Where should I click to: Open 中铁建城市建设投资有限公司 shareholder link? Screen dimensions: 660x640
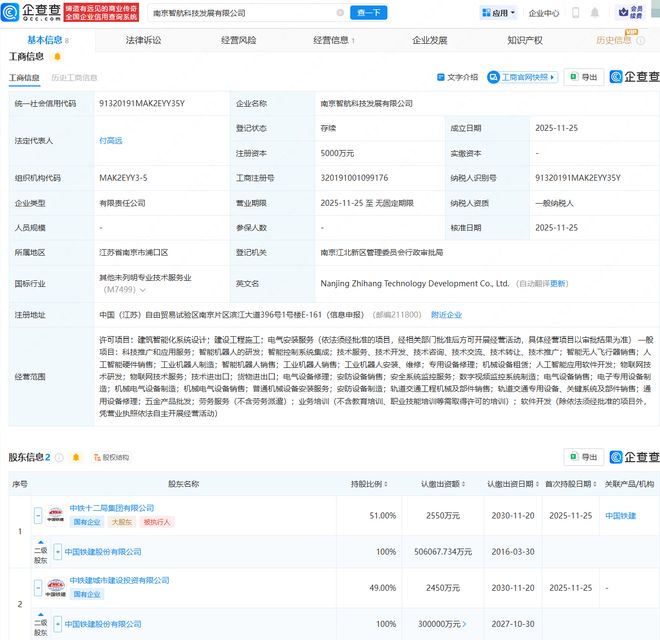[119, 580]
